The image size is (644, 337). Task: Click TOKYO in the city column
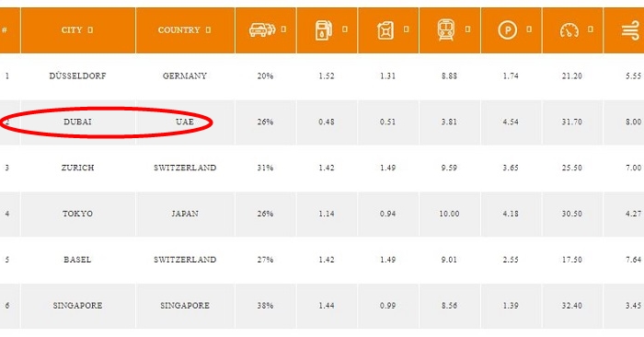[77, 214]
